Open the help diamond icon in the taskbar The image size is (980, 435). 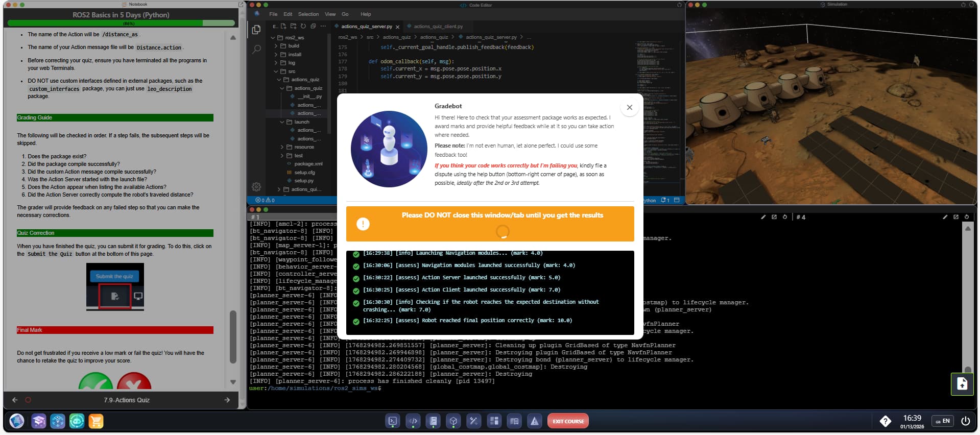[885, 421]
